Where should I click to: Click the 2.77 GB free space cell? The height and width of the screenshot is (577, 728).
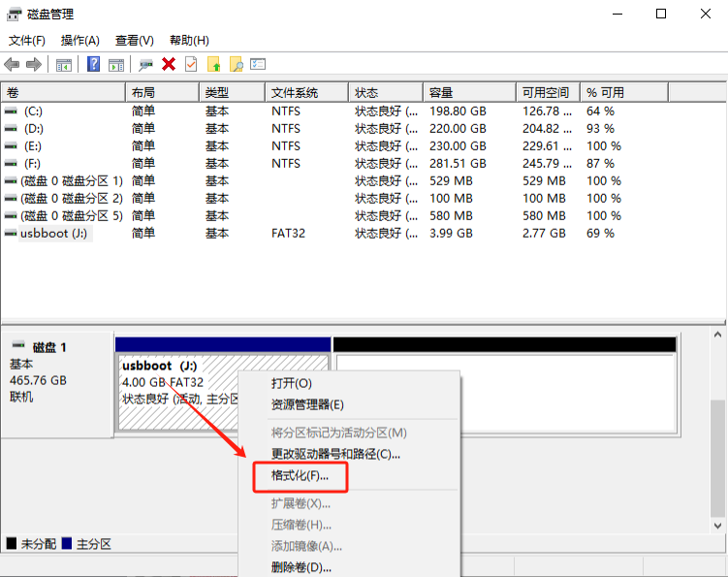(544, 233)
